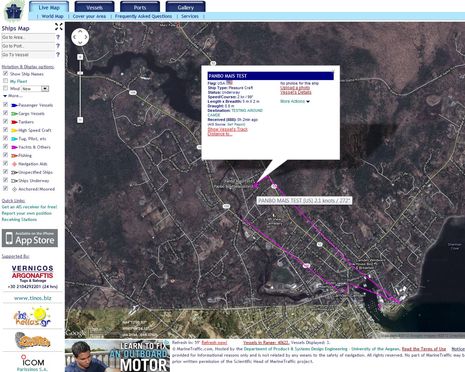
Task: Click the fullscreen expand map icon
Action: coord(59,27)
